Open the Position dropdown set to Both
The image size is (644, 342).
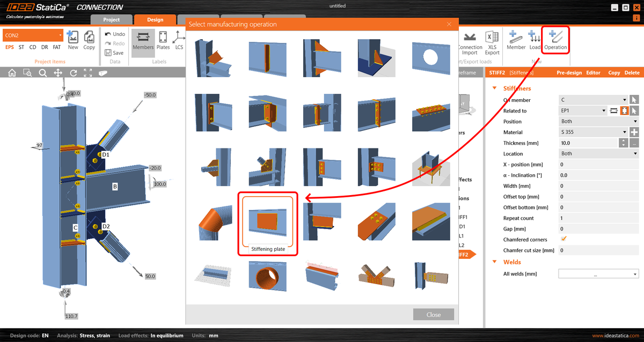point(597,121)
